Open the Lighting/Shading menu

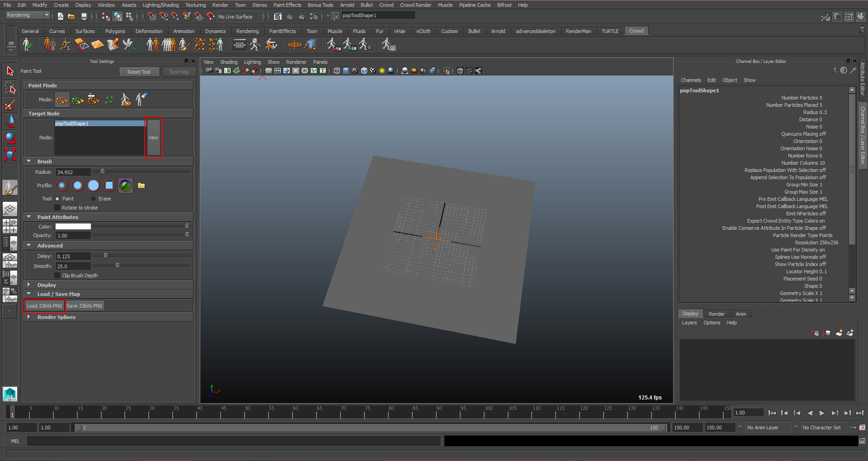[x=160, y=5]
